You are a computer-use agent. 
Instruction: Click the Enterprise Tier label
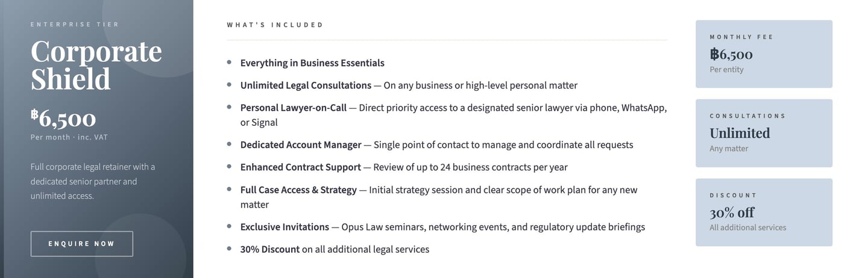pos(75,25)
